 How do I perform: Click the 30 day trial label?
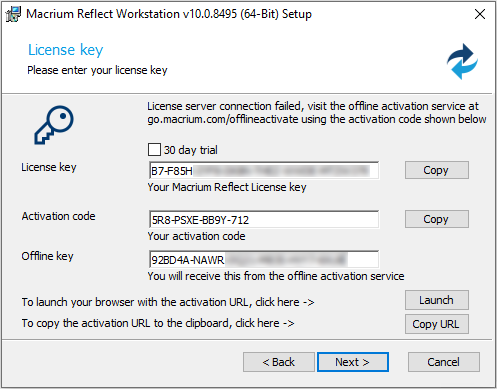point(190,150)
